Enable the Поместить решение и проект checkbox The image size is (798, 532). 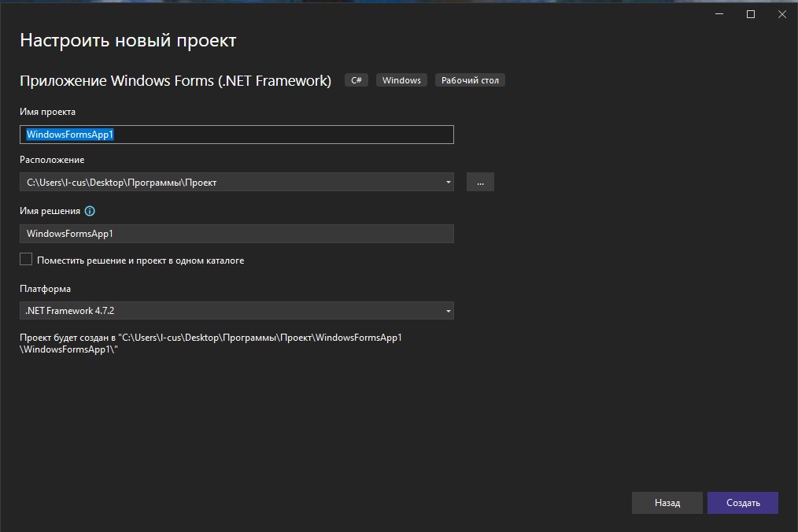tap(25, 259)
